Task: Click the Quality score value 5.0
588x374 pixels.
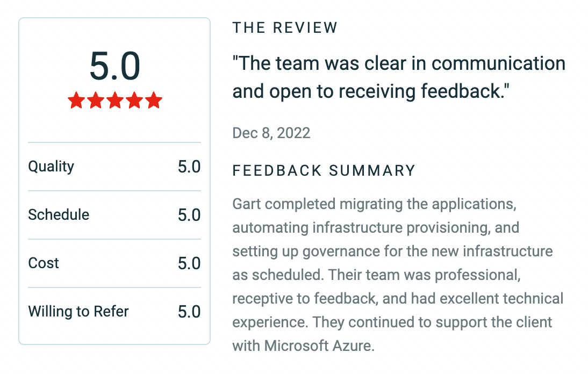Action: pos(189,167)
